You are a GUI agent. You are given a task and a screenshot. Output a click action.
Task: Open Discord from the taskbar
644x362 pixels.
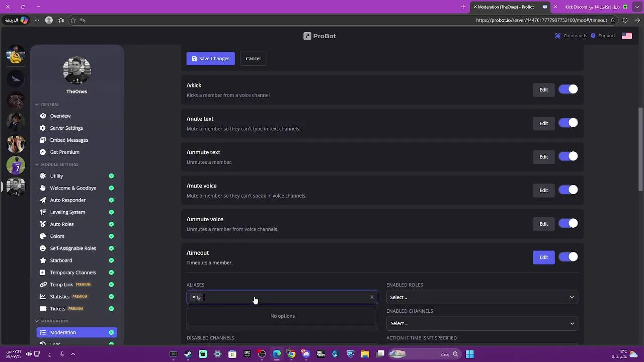click(x=306, y=354)
